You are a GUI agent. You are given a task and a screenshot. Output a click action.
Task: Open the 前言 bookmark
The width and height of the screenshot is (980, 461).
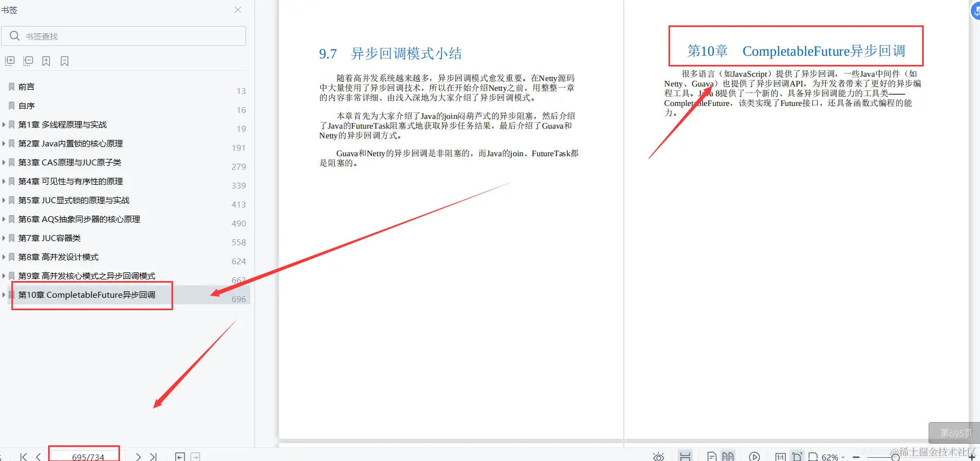point(27,86)
